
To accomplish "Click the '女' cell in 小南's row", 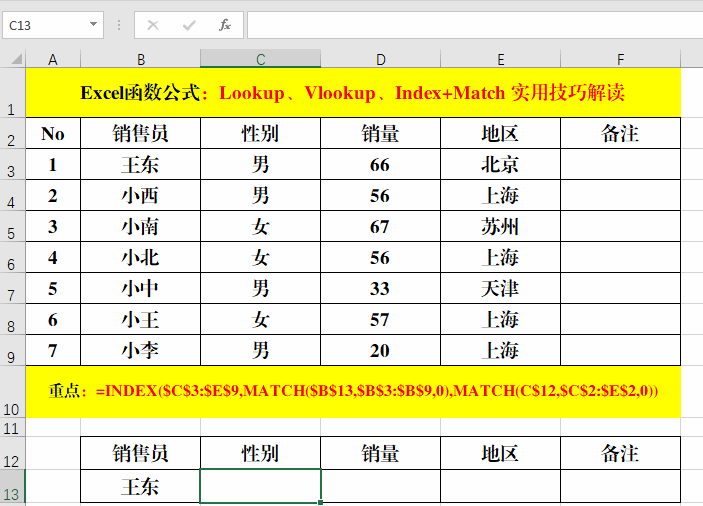I will [x=260, y=226].
